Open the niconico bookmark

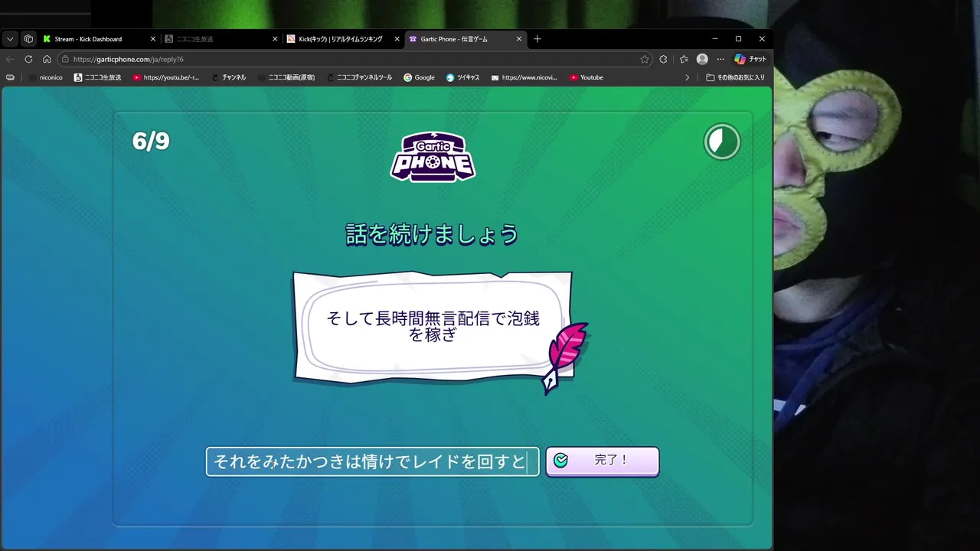click(47, 77)
